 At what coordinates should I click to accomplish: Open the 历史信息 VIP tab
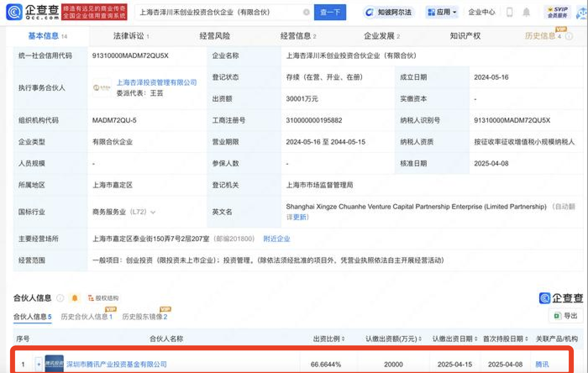point(543,36)
